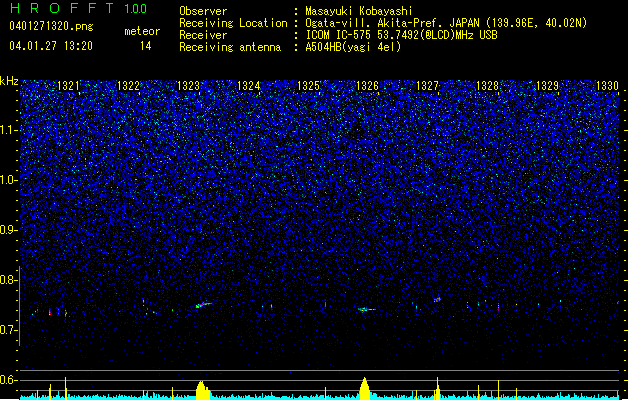Click the observer name Masayuki Kobayashi
This screenshot has width=629, height=400.
click(x=359, y=11)
